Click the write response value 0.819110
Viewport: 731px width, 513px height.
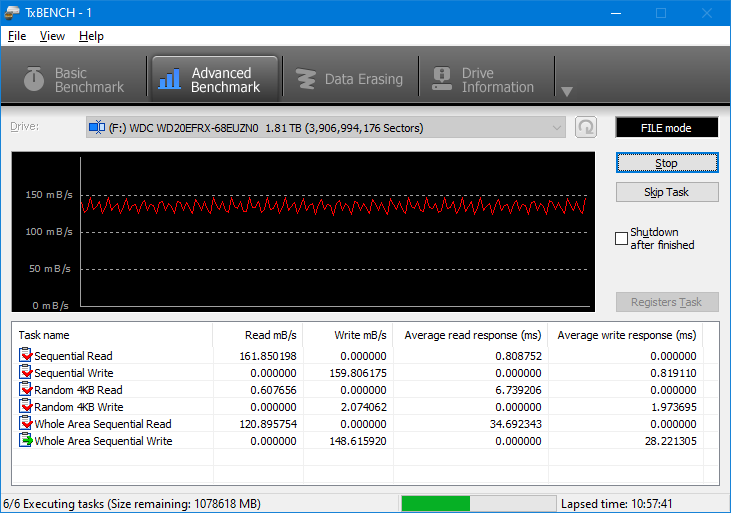674,373
